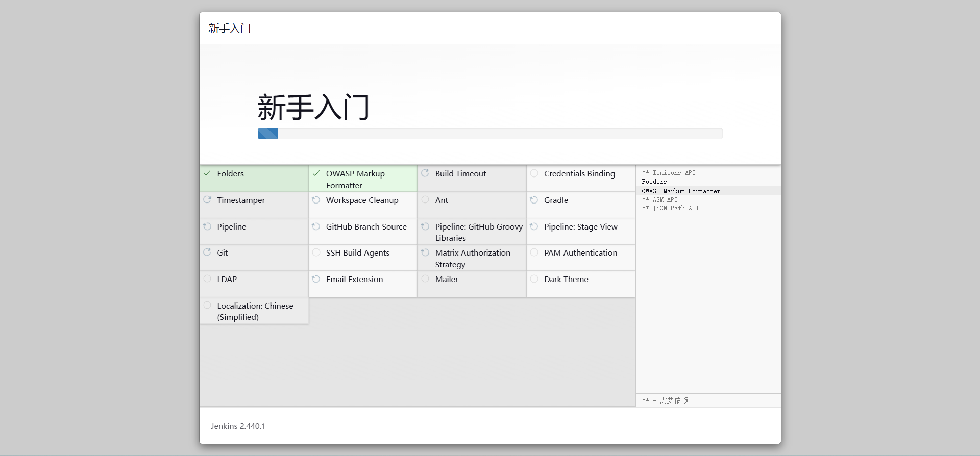Click the '** ASM API' log line
Screen dimensions: 980x456
pos(659,200)
